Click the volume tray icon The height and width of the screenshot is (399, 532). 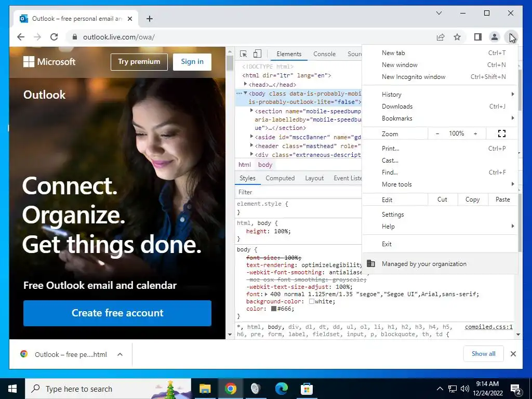tap(465, 389)
